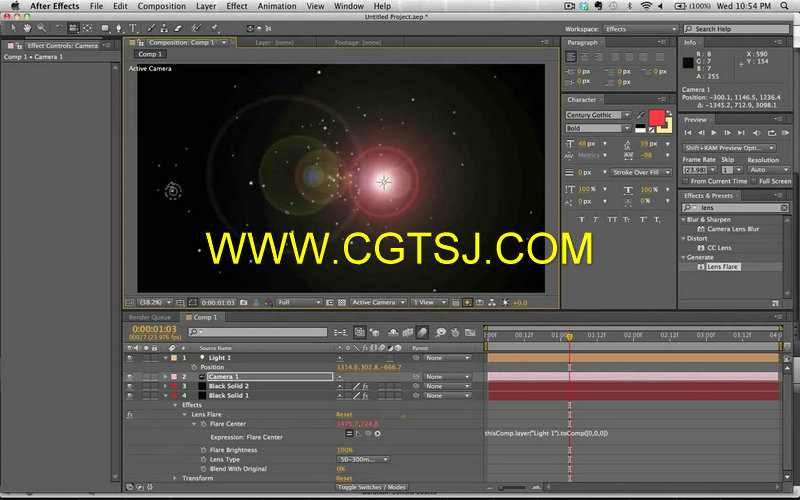Select the Brush tool
This screenshot has height=500, width=800.
pos(151,29)
